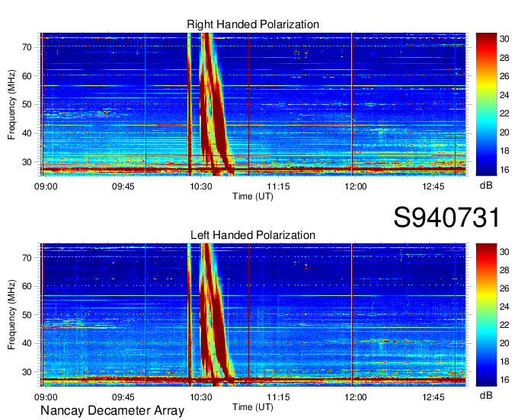The image size is (518, 420).
Task: Click the bottom plot 'Time (UT)' axis label
Action: click(253, 407)
